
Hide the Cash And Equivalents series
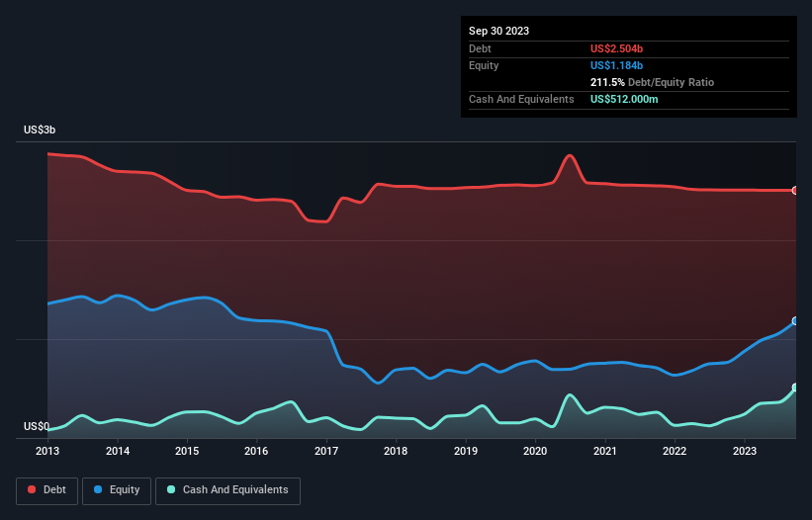(x=227, y=489)
